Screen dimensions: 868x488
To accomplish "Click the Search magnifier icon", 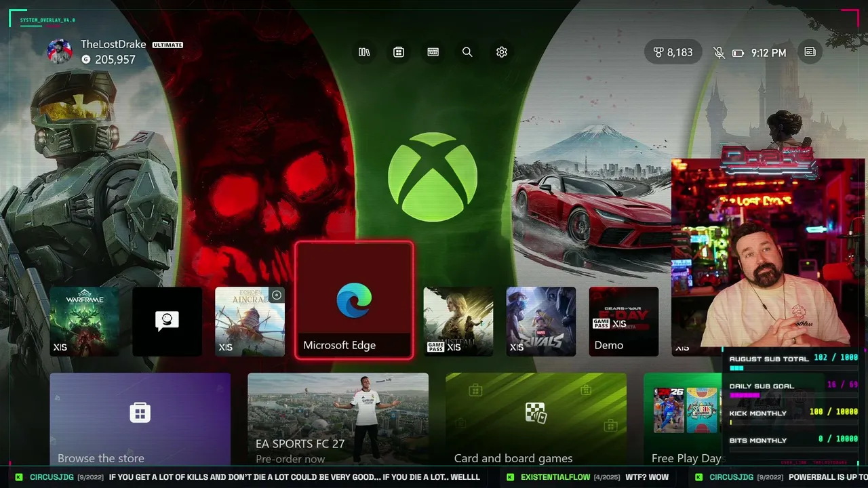I will [467, 52].
